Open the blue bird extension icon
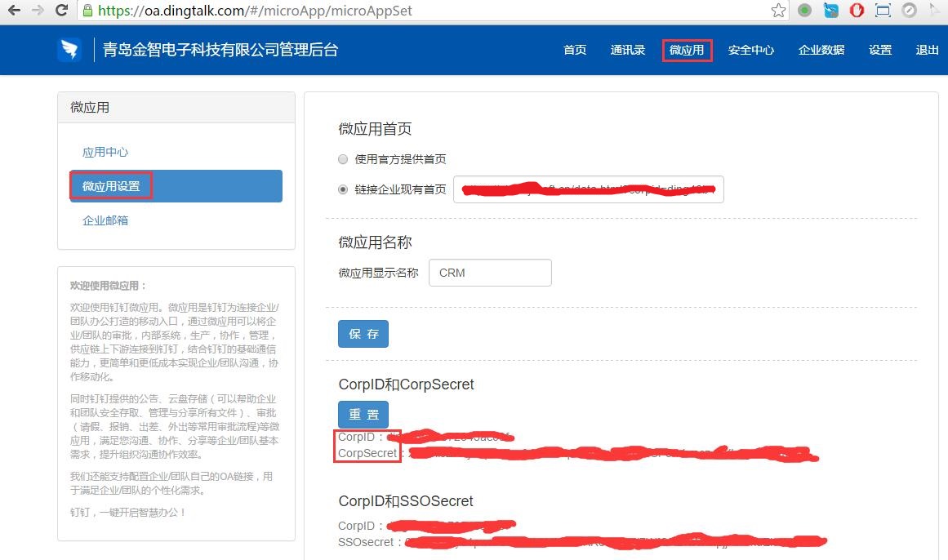 pos(830,11)
